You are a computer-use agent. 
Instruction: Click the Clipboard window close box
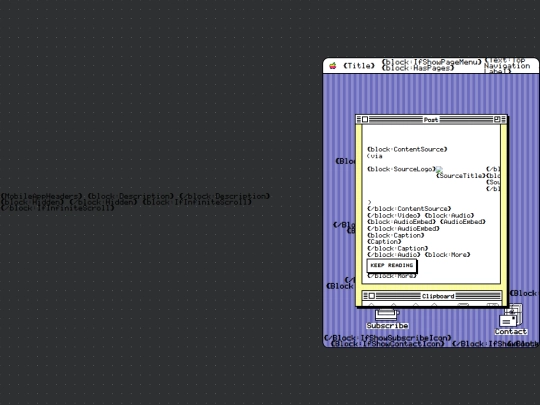tap(372, 296)
